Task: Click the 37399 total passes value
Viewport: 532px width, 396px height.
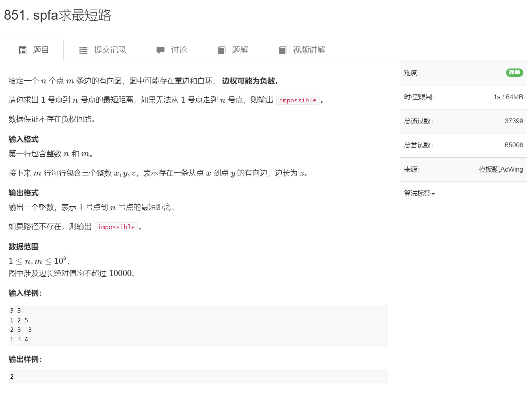Action: pyautogui.click(x=514, y=121)
